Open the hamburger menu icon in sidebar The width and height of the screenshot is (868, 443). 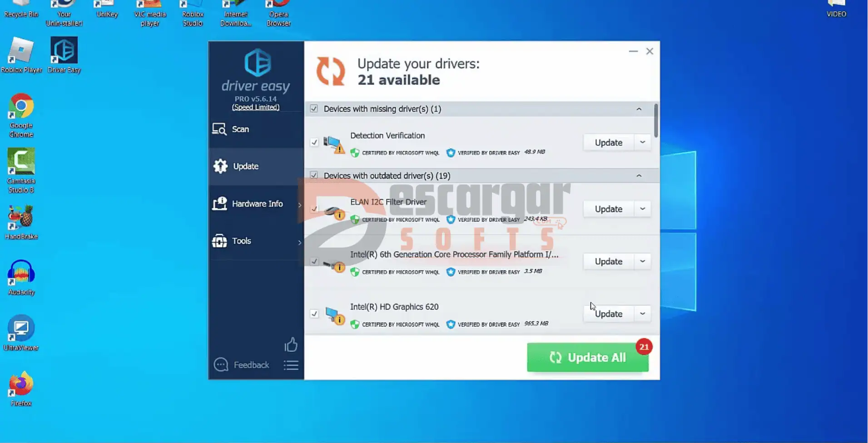tap(291, 365)
